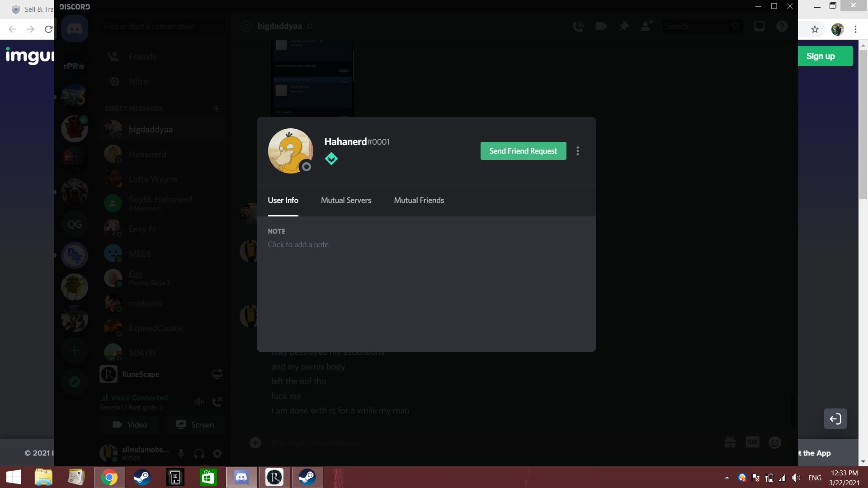The height and width of the screenshot is (488, 868).
Task: Open the three-dot more options menu
Action: [578, 151]
